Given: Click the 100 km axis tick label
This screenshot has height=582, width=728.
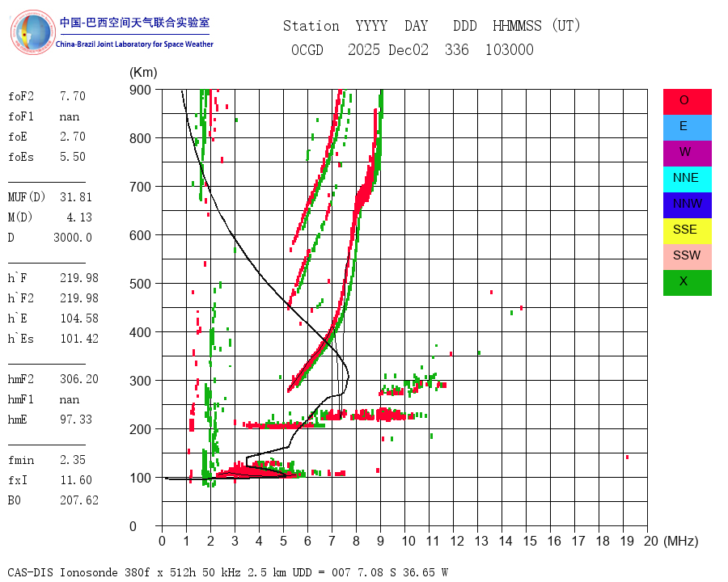Looking at the screenshot, I should point(140,478).
